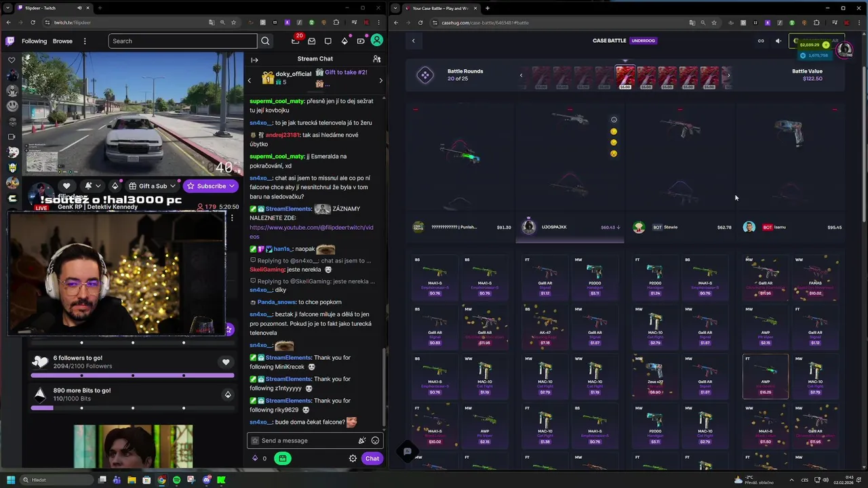Click the green plus deposit button on CaseHug

click(825, 44)
